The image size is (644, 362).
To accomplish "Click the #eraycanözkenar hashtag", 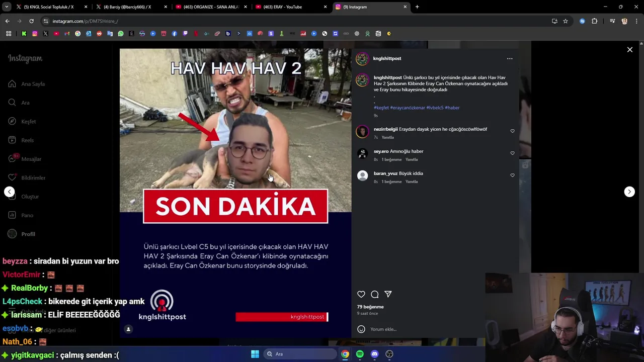I will click(x=408, y=108).
